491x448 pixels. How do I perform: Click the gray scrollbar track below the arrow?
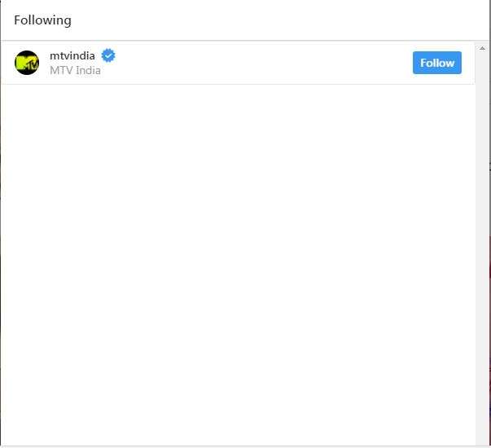tap(482, 248)
